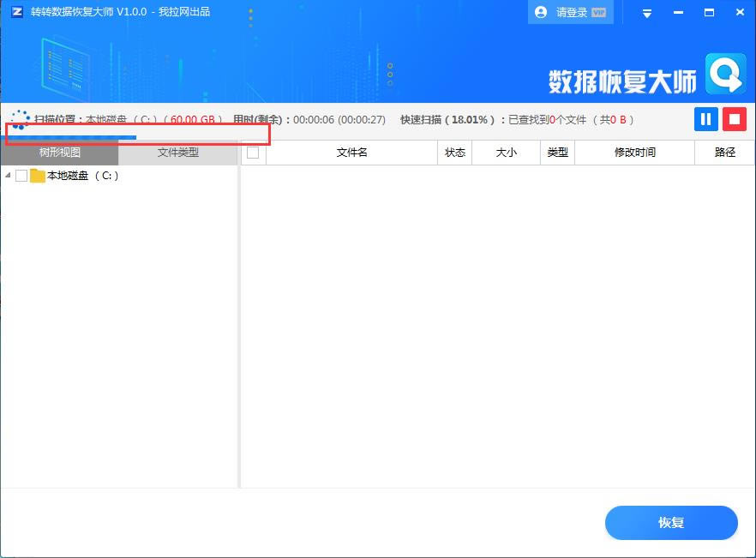756x558 pixels.
Task: Sort by the 状态 column header
Action: tap(454, 153)
